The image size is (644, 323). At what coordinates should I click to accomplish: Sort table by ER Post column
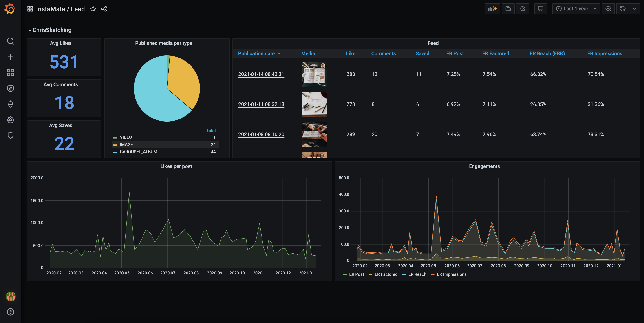pyautogui.click(x=454, y=53)
